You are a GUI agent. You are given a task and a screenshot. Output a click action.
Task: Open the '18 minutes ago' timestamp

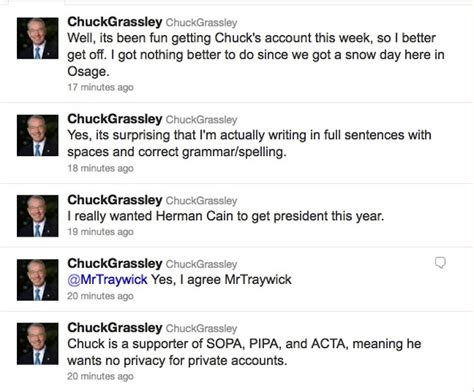coord(100,168)
